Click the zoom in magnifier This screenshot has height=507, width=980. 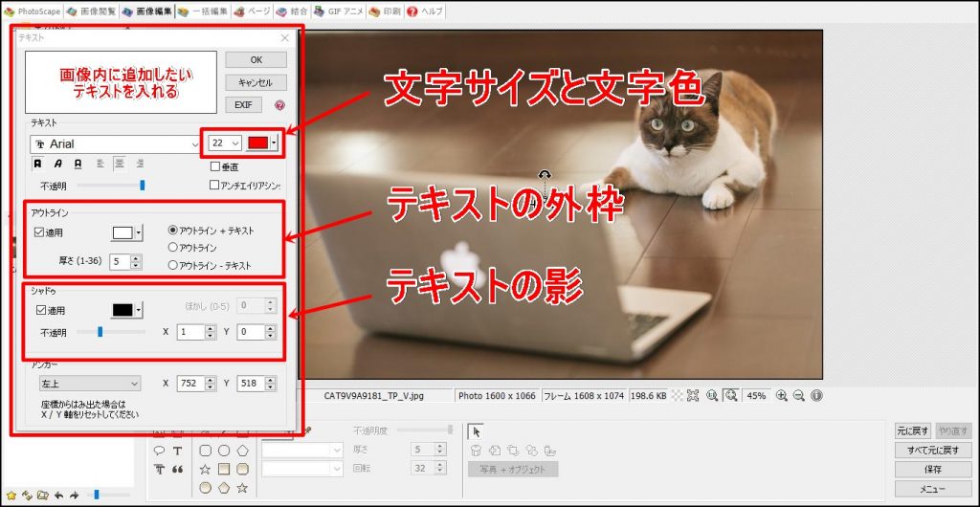click(x=781, y=395)
